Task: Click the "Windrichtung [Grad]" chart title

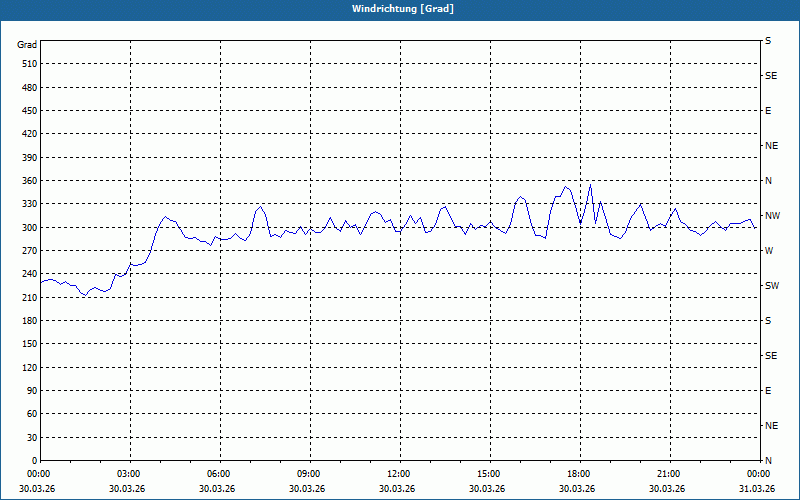Action: pos(399,8)
